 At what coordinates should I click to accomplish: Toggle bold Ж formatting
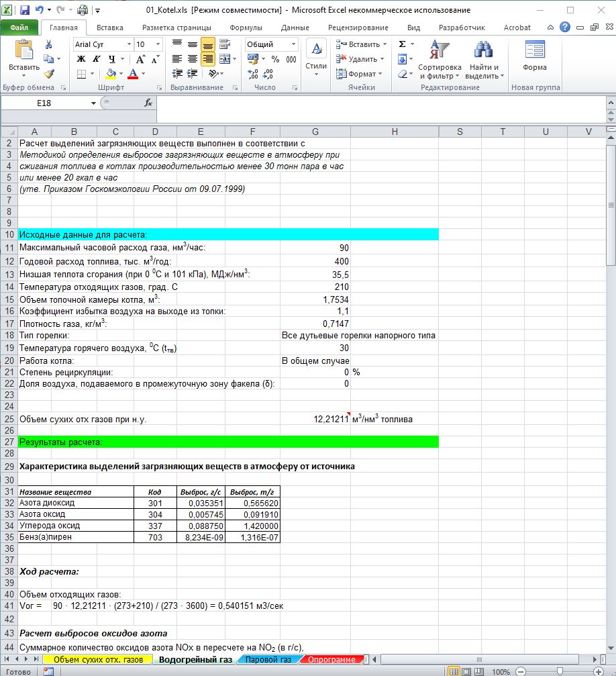tap(81, 59)
